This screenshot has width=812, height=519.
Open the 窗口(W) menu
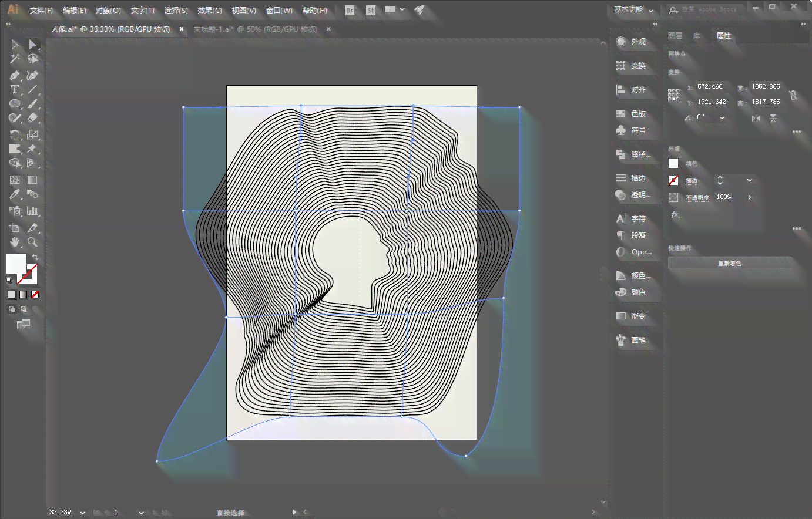pyautogui.click(x=279, y=11)
